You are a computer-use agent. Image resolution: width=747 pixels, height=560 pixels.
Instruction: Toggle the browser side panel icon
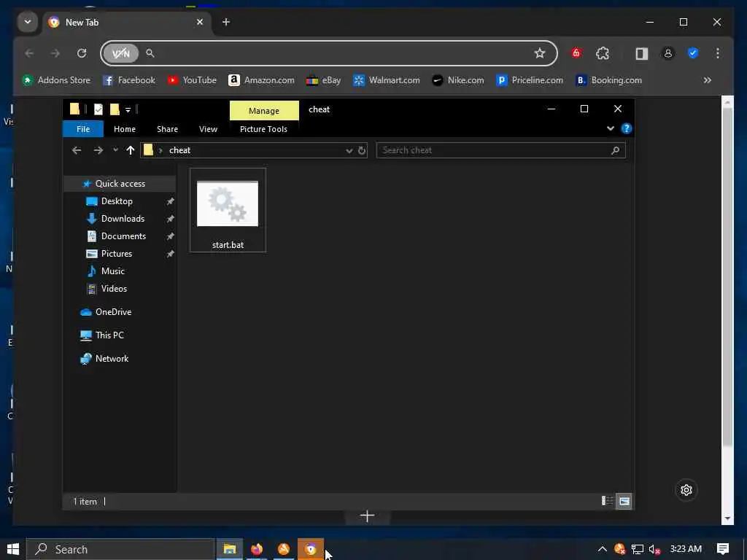(642, 53)
